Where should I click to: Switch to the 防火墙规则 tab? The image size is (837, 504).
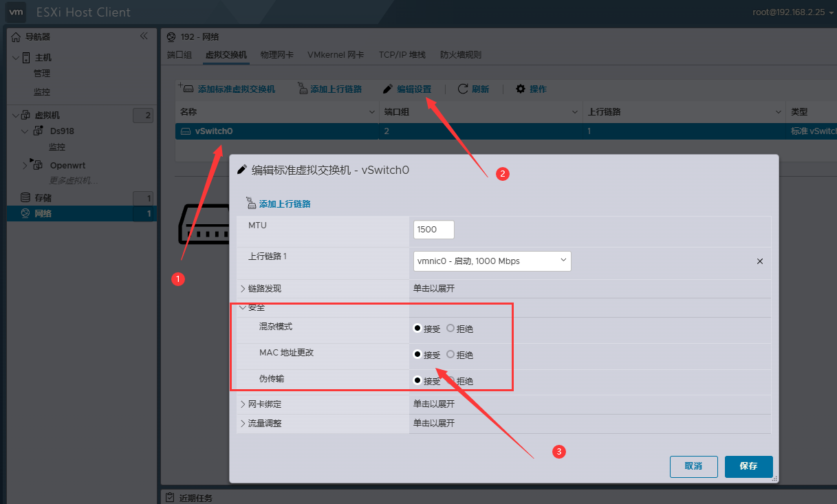(x=461, y=54)
